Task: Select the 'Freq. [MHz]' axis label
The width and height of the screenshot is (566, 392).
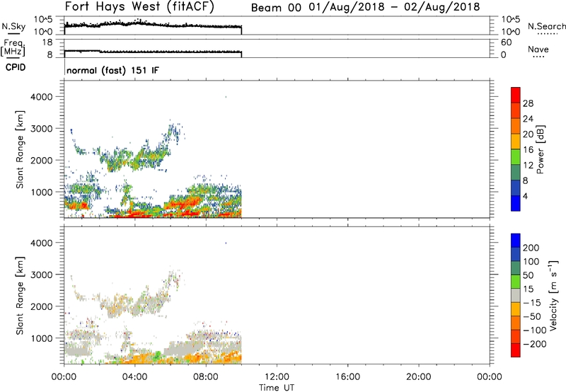Action: (x=13, y=47)
